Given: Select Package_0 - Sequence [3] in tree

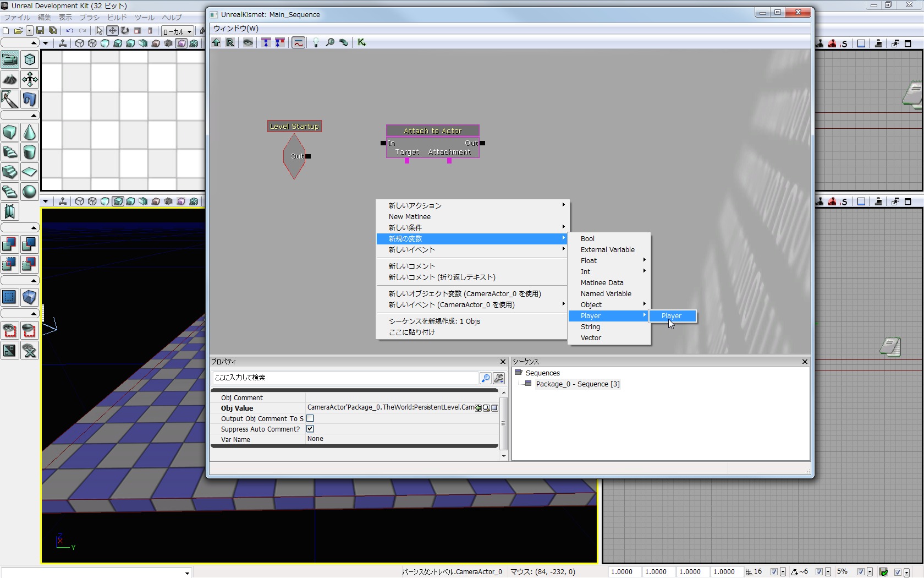Looking at the screenshot, I should pos(577,384).
